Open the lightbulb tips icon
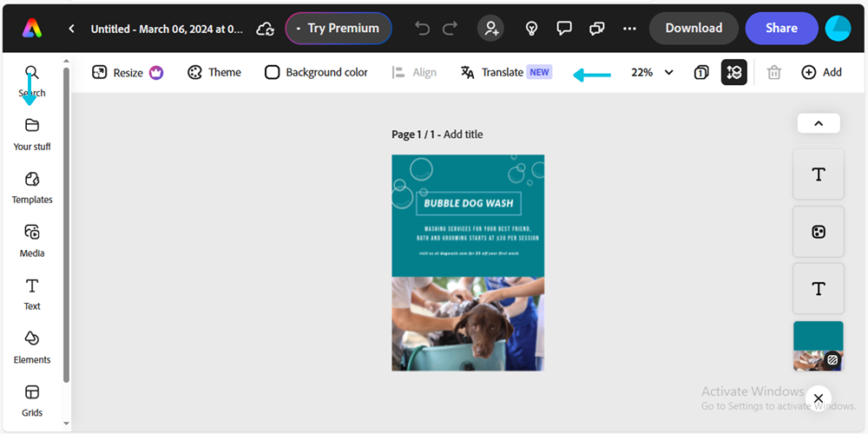 tap(532, 29)
